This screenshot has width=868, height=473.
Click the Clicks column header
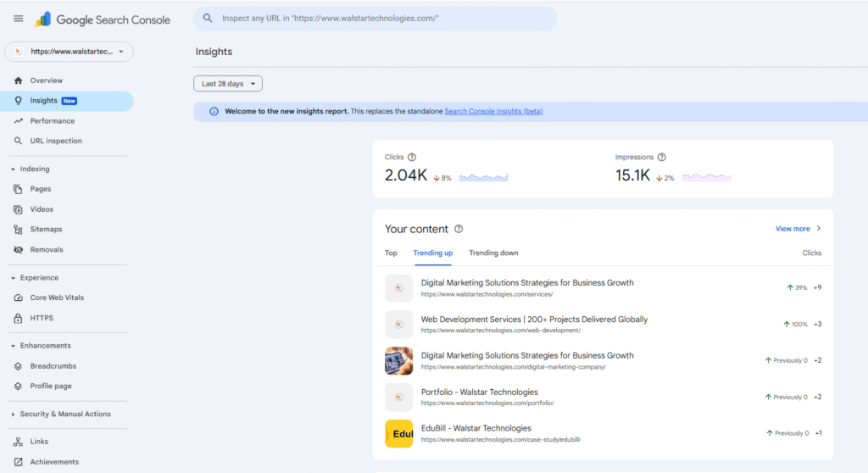pos(811,253)
